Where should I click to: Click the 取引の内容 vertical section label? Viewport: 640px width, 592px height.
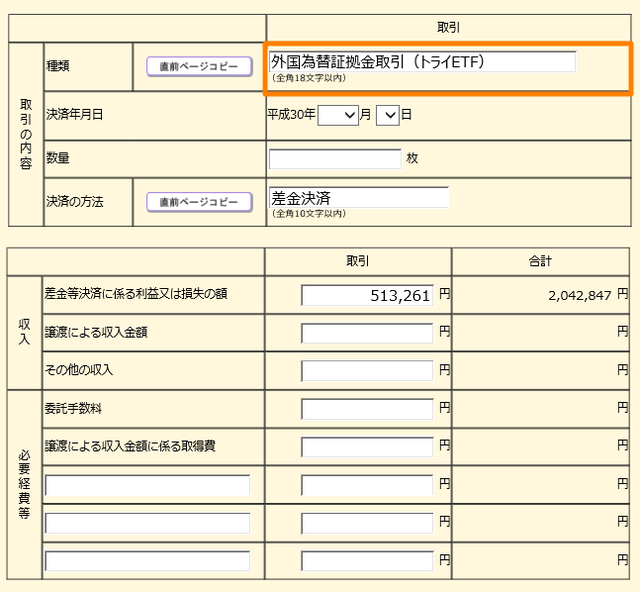pos(26,134)
